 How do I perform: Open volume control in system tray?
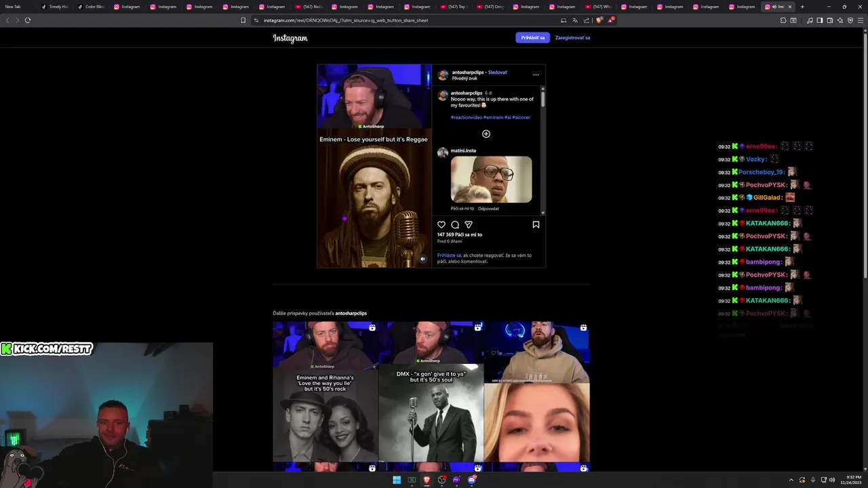[832, 480]
